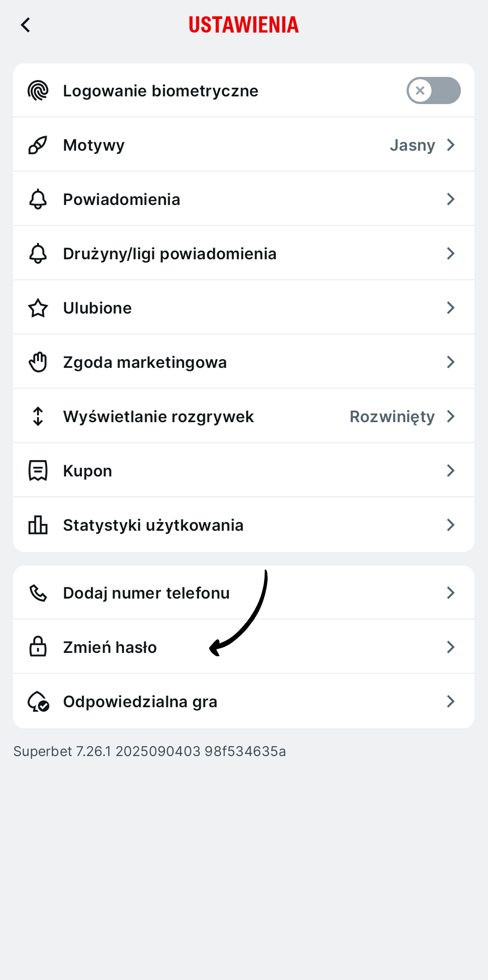This screenshot has height=980, width=488.
Task: Tap the Odpowiedzialna gra shield icon
Action: pos(38,701)
